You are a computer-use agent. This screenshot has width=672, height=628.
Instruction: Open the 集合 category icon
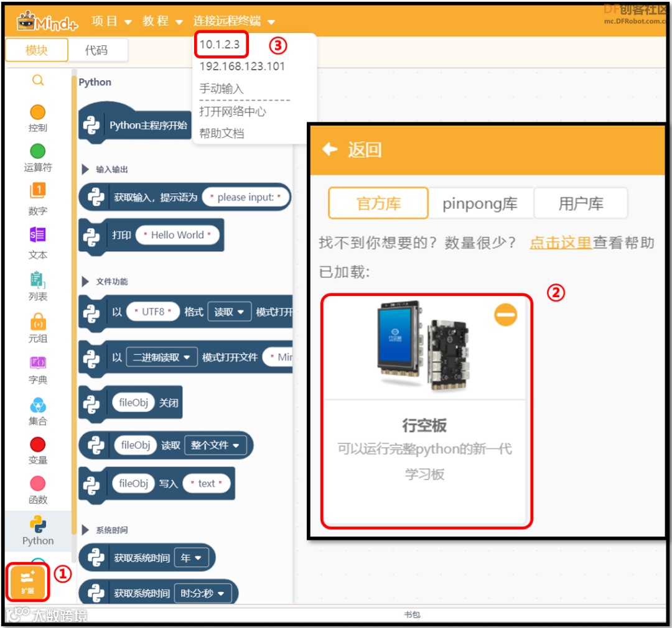click(38, 405)
